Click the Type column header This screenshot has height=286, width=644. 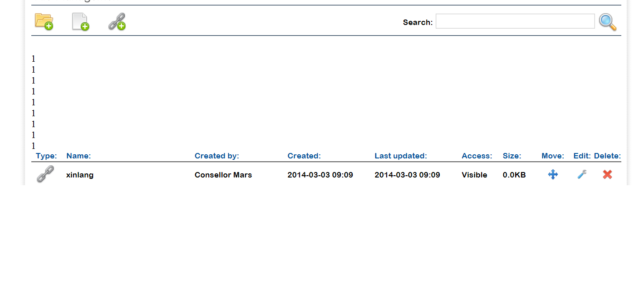click(x=46, y=156)
